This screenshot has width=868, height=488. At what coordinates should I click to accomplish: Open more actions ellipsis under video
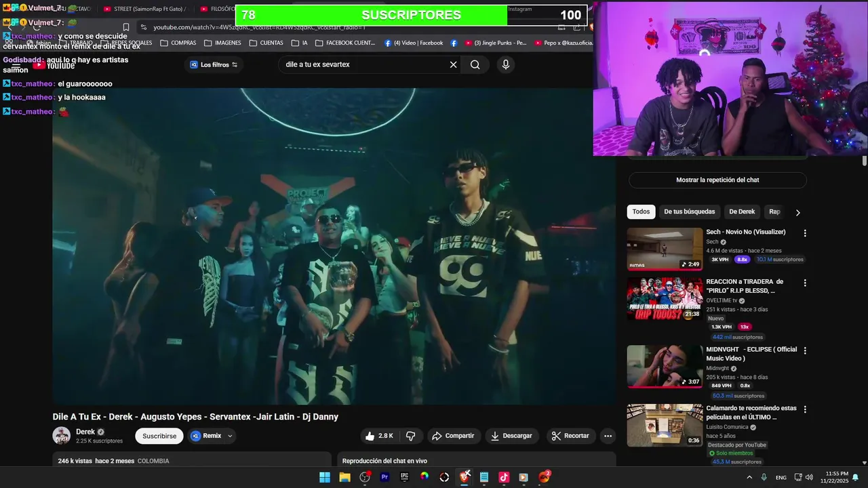(608, 436)
